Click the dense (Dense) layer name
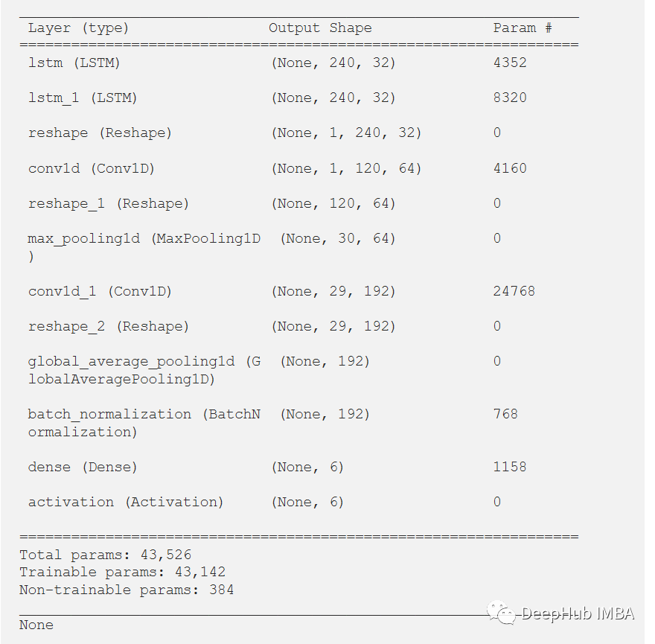This screenshot has width=655, height=644. (83, 467)
